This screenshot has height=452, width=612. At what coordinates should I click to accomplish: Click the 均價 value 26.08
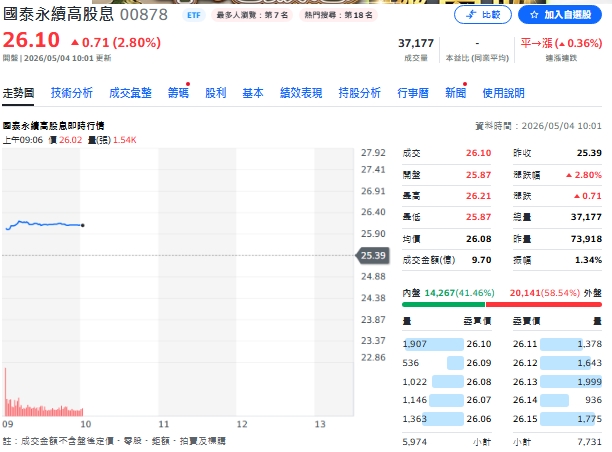click(479, 239)
